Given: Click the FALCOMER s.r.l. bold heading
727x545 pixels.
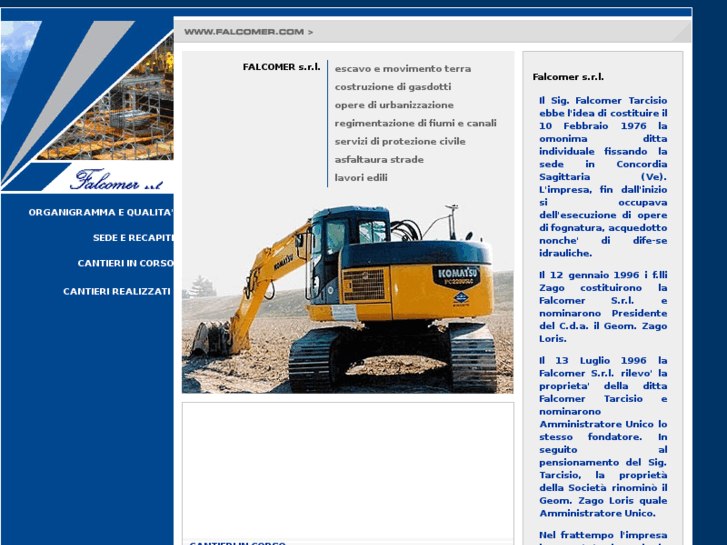Looking at the screenshot, I should coord(281,67).
